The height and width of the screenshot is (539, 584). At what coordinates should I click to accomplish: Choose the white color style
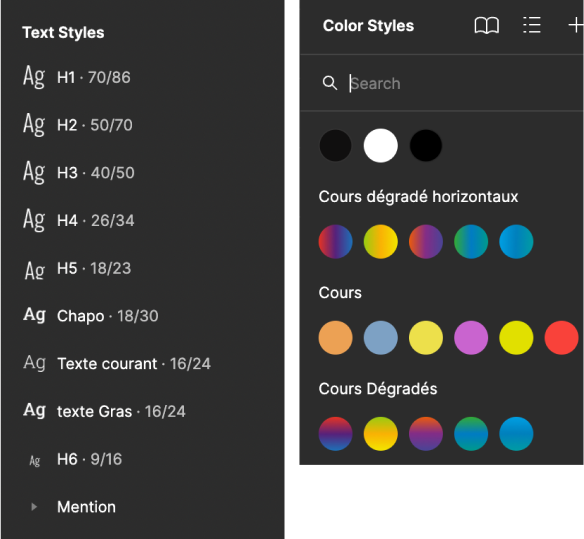pyautogui.click(x=380, y=146)
